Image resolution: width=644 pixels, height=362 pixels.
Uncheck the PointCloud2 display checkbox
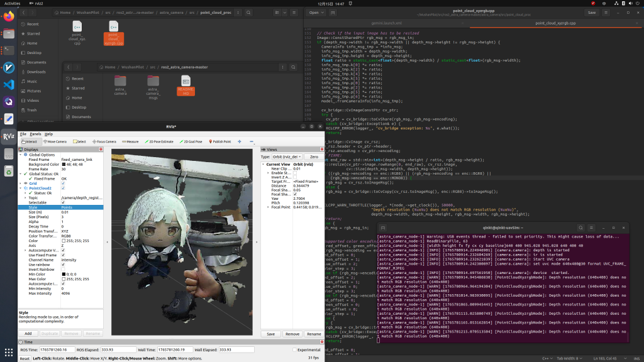point(63,188)
